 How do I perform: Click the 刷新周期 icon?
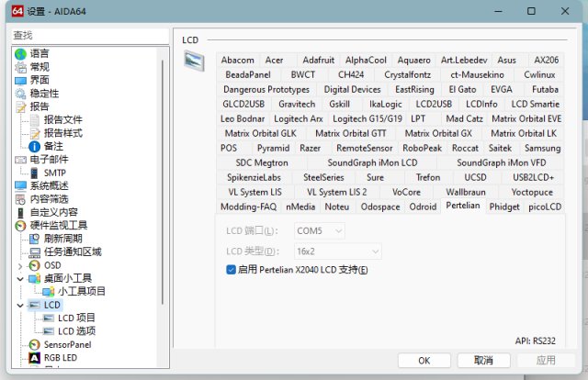point(35,239)
